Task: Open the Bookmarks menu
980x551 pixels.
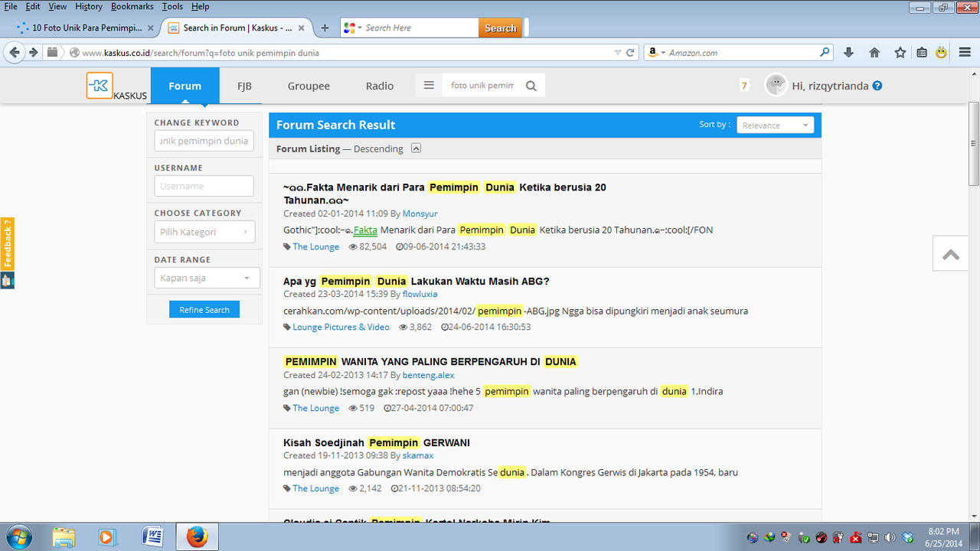Action: (132, 6)
